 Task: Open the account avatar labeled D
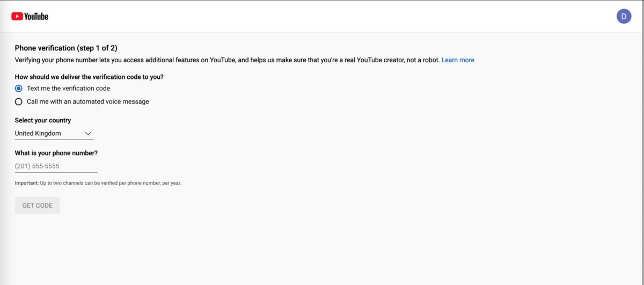[x=624, y=16]
